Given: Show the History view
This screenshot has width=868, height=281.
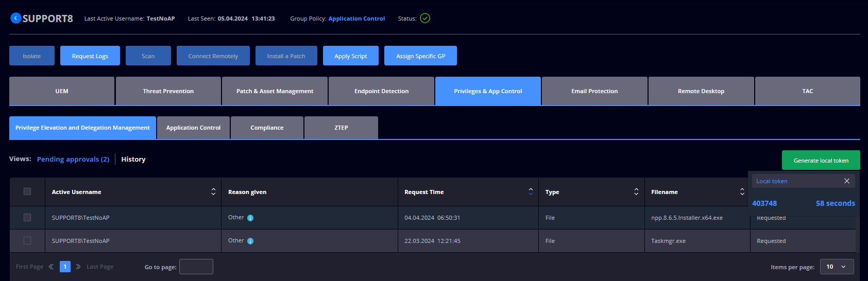Looking at the screenshot, I should coord(133,159).
